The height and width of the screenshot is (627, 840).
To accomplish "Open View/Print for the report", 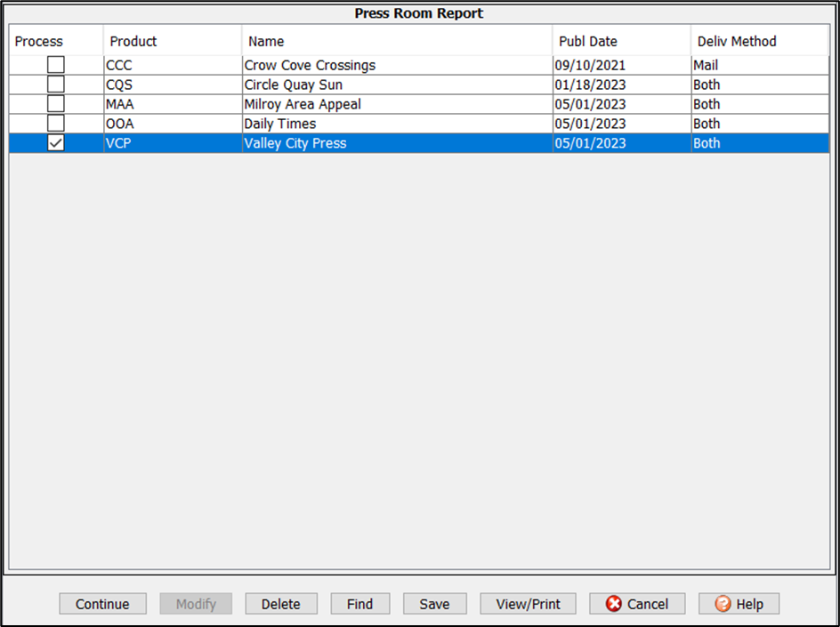I will 528,604.
